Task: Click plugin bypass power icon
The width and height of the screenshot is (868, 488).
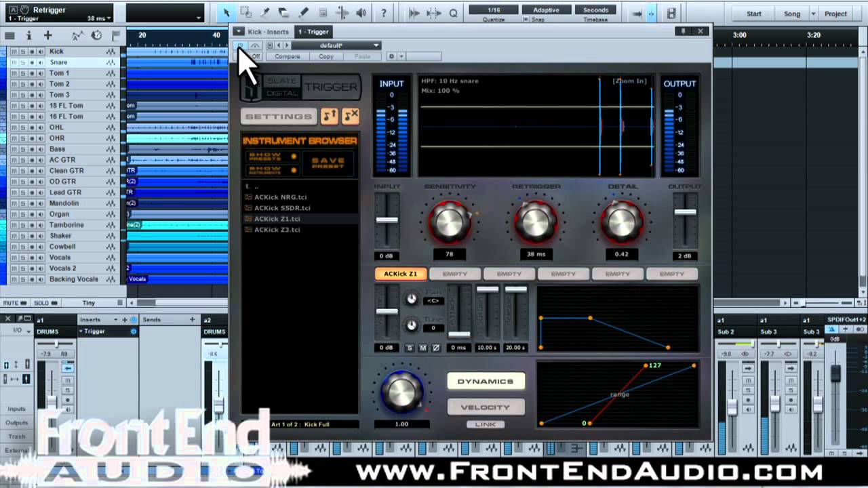Action: click(240, 45)
